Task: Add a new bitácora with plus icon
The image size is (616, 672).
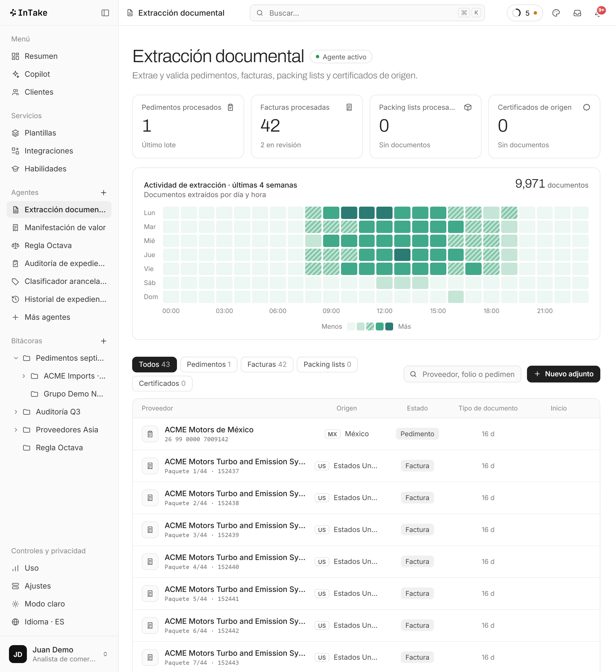Action: click(103, 341)
